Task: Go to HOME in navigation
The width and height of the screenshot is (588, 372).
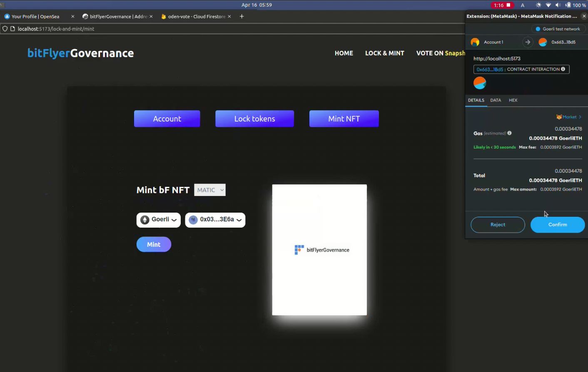Action: 344,53
